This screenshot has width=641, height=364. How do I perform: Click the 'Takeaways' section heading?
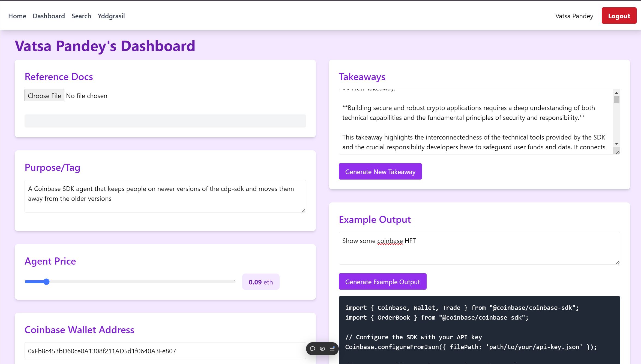pos(362,77)
